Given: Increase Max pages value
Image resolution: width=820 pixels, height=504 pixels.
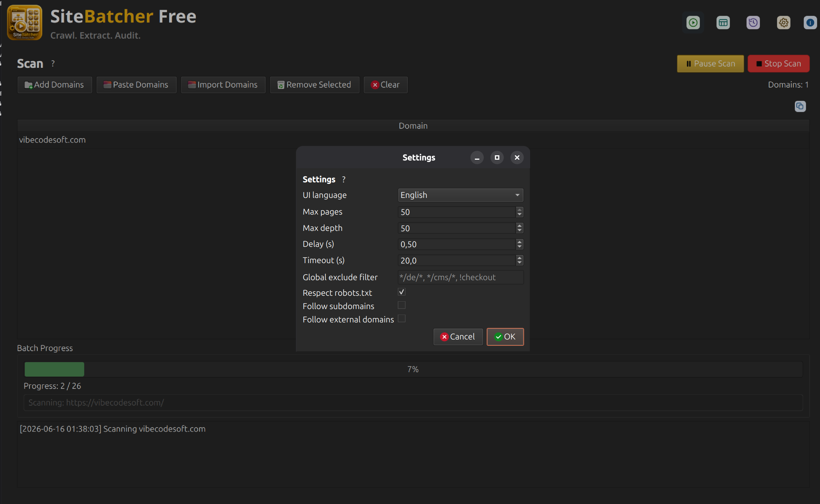Looking at the screenshot, I should [519, 209].
